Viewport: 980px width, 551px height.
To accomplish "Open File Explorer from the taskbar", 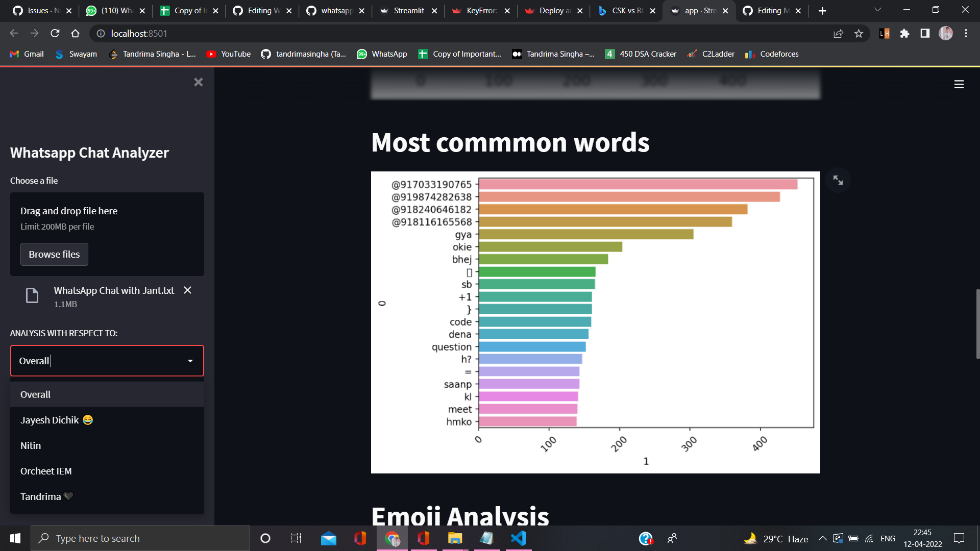I will [455, 538].
